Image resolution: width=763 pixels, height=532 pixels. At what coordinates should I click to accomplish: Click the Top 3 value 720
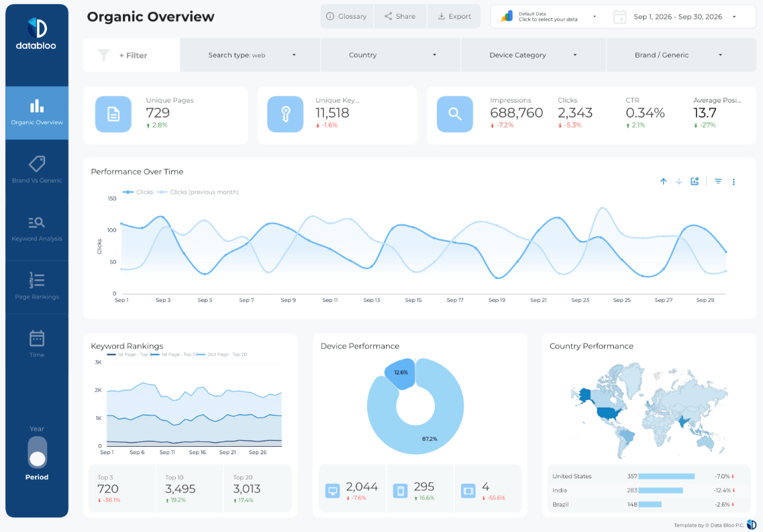(x=108, y=488)
